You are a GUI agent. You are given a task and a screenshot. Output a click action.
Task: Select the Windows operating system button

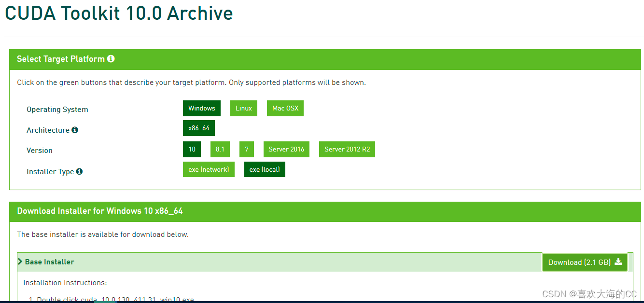[202, 109]
